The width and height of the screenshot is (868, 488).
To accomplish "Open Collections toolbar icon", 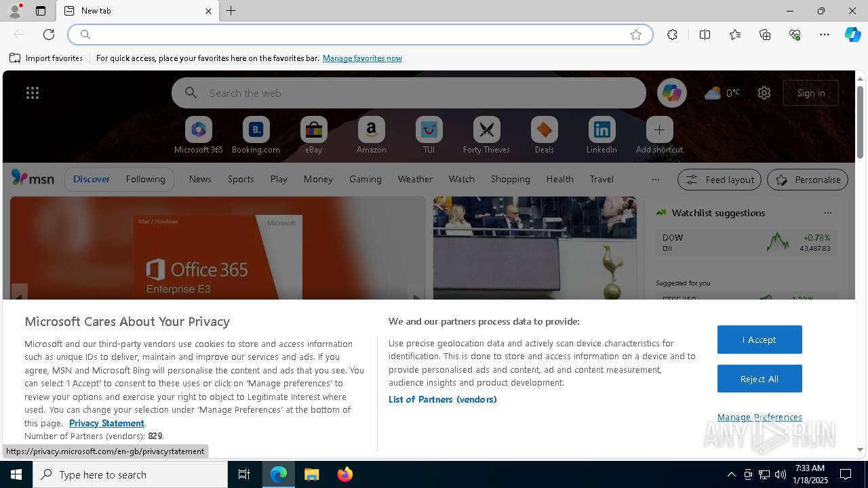I will 765,35.
